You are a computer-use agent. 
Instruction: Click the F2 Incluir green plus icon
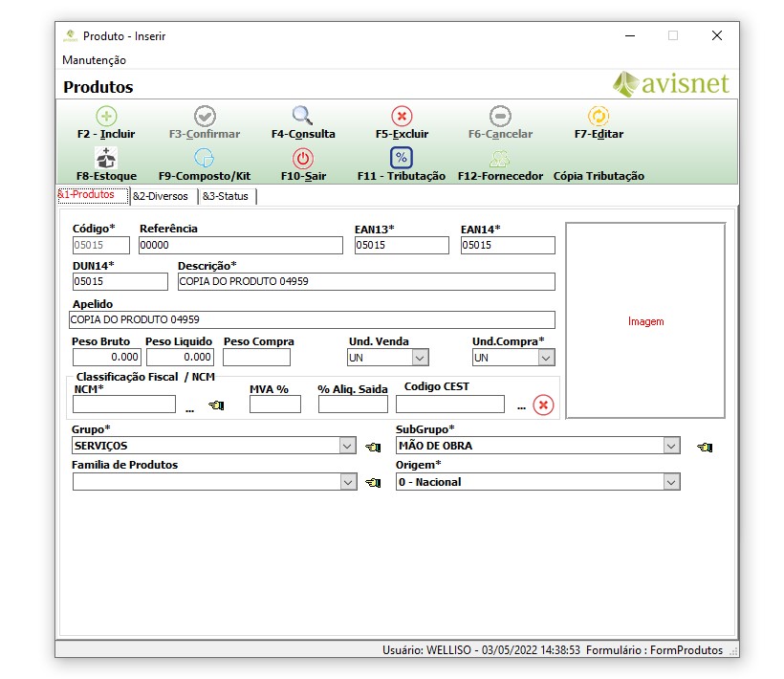[x=106, y=116]
